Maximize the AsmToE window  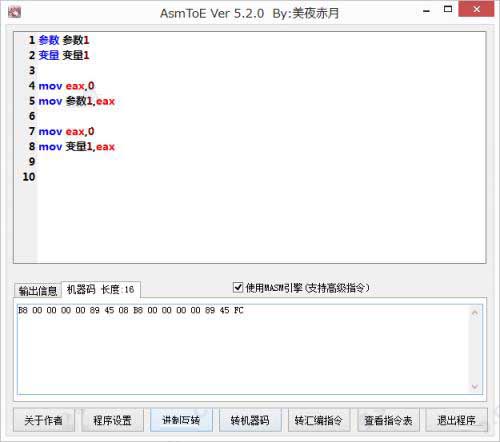click(448, 9)
